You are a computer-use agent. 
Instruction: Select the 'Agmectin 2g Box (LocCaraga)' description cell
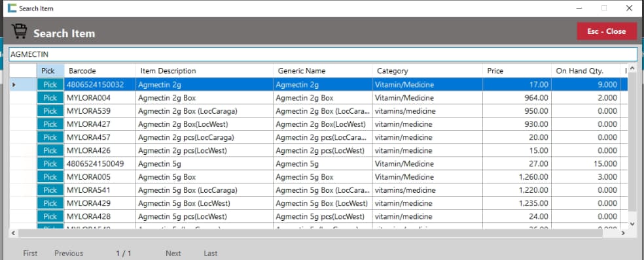[x=204, y=111]
